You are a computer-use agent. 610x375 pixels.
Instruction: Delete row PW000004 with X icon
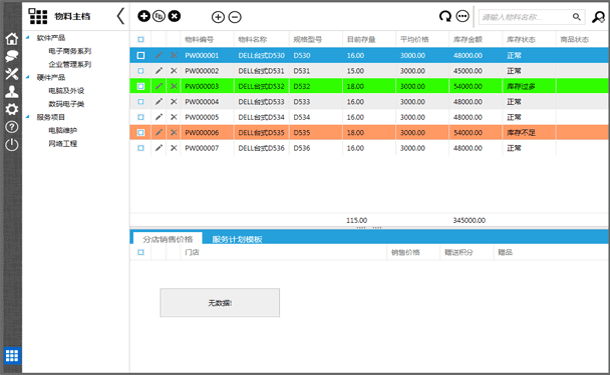174,102
